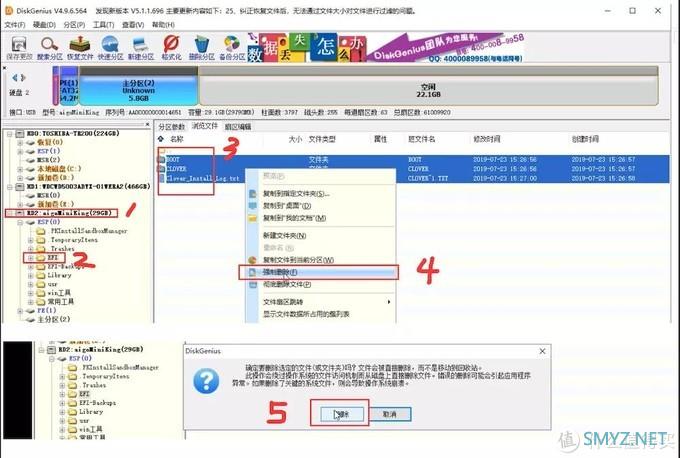Click the 保存更改 (save changes) toolbar icon

19,48
